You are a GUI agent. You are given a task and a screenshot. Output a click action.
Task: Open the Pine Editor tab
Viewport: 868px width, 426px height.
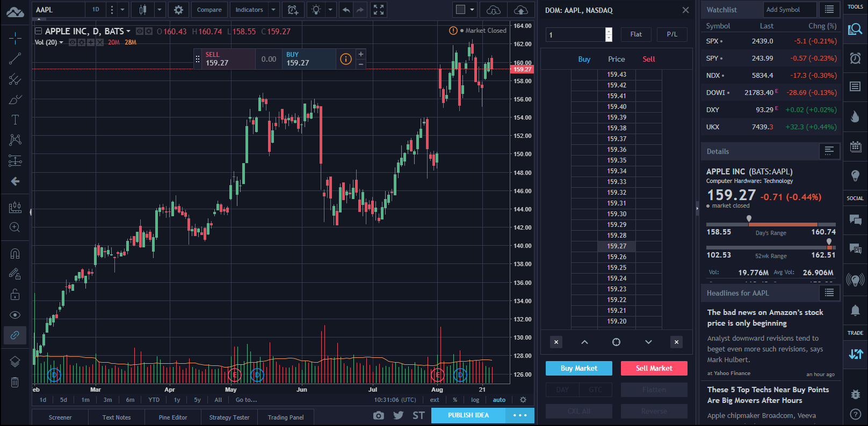[x=173, y=417]
